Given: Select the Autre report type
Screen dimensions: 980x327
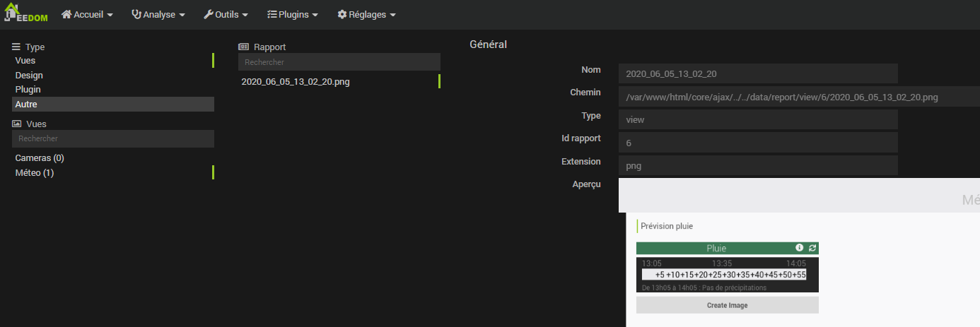Looking at the screenshot, I should click(26, 105).
